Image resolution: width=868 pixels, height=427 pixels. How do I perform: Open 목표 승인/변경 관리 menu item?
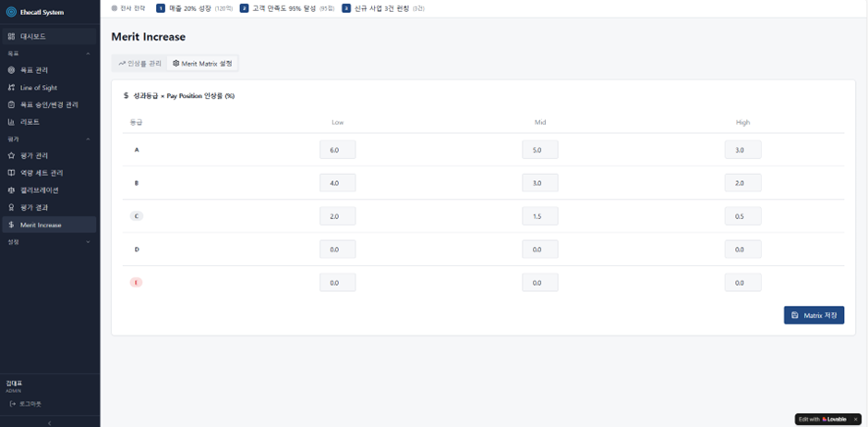[x=49, y=104]
